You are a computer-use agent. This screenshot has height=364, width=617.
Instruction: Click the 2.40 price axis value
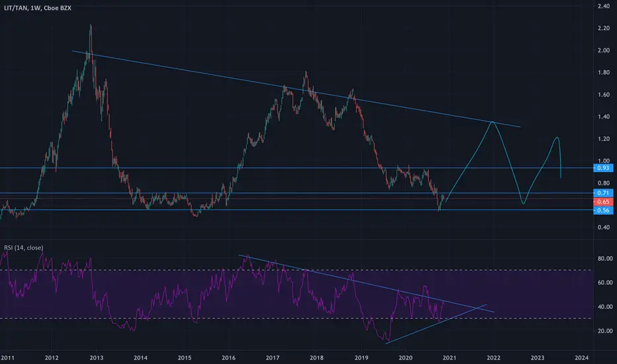coord(604,6)
